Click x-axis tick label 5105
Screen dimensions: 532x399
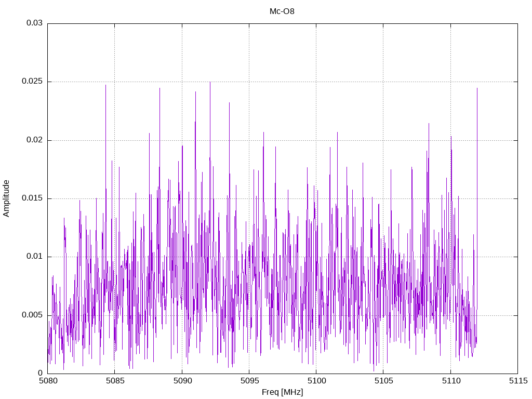pyautogui.click(x=384, y=381)
